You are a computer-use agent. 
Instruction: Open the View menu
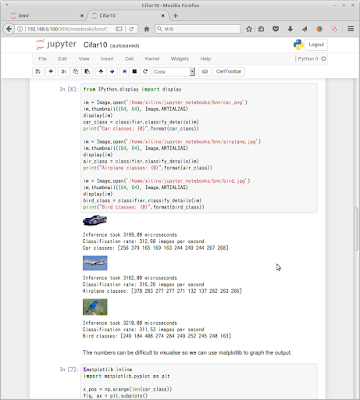[x=84, y=59]
